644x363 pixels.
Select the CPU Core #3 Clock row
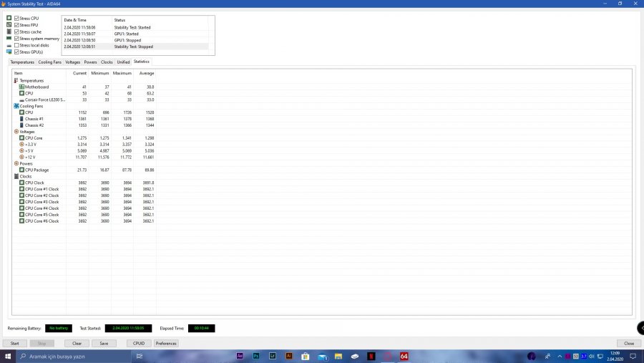84,202
